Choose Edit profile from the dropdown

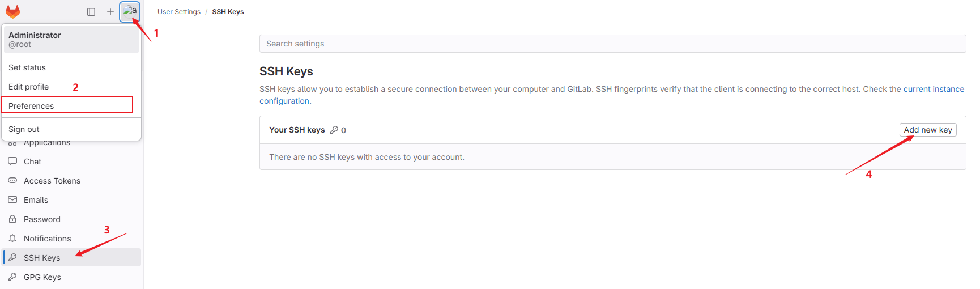coord(29,87)
